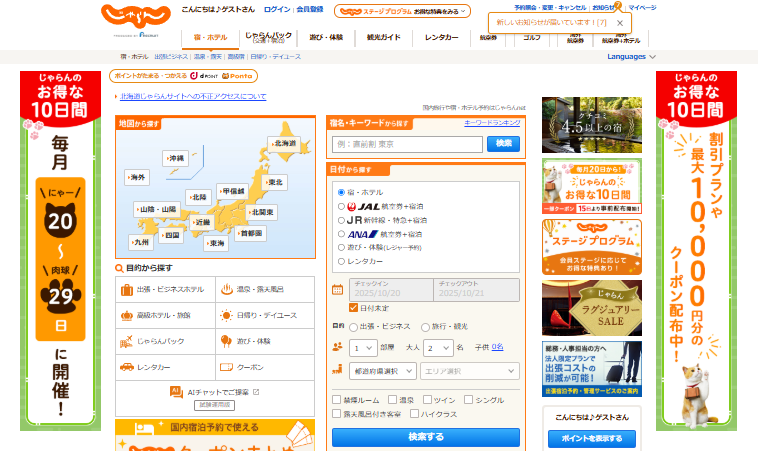
Task: Select 北海道 on the Japan map
Action: (x=284, y=144)
